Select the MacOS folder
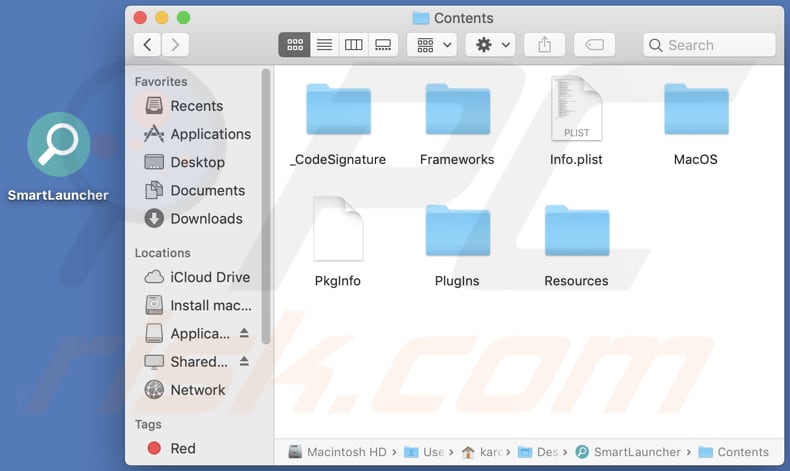 click(696, 124)
